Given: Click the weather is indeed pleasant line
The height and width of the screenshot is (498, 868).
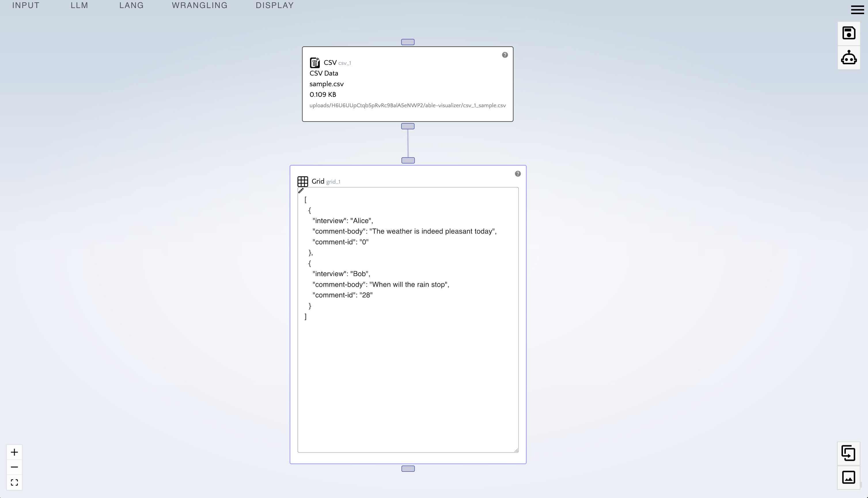Looking at the screenshot, I should point(404,231).
